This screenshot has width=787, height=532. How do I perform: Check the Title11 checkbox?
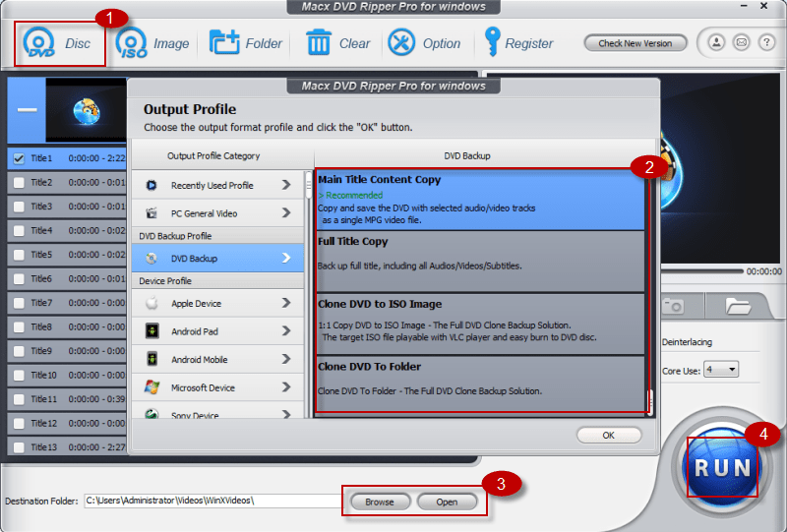(19, 399)
